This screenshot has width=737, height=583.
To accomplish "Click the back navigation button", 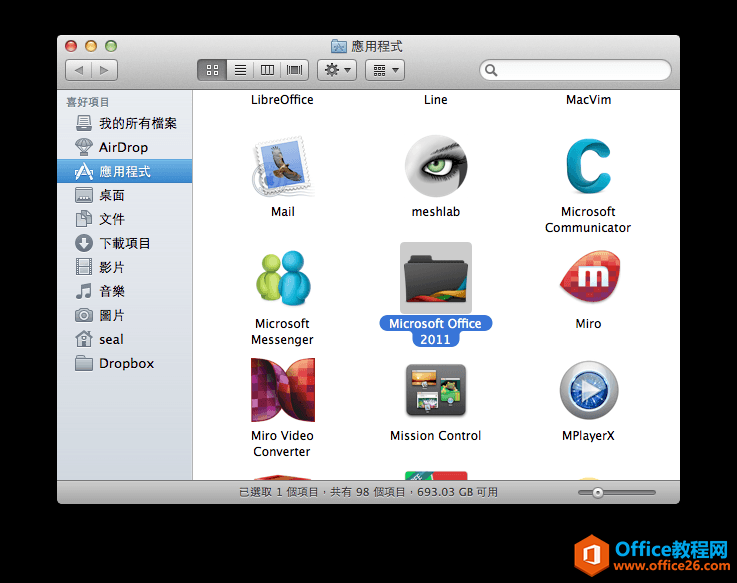I will click(x=79, y=70).
